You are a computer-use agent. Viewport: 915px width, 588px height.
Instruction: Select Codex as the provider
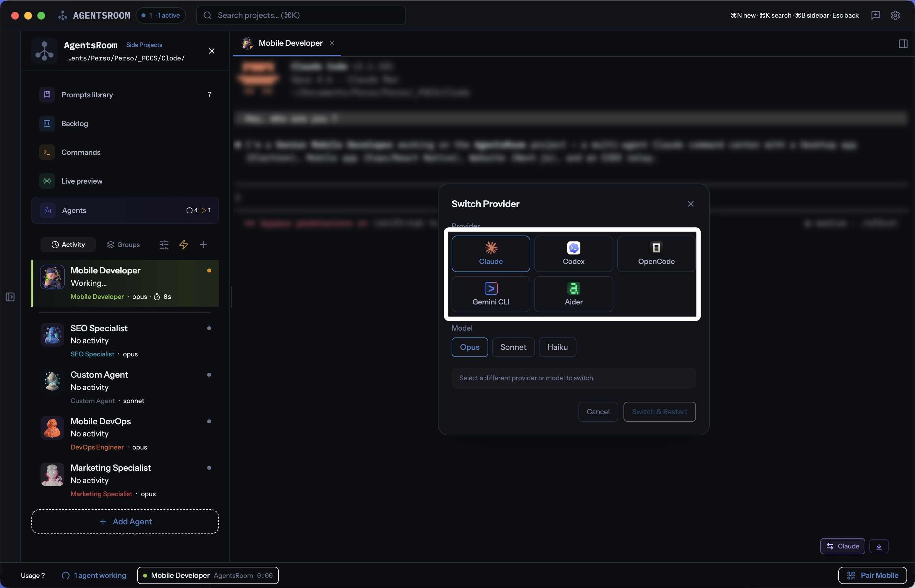[573, 253]
